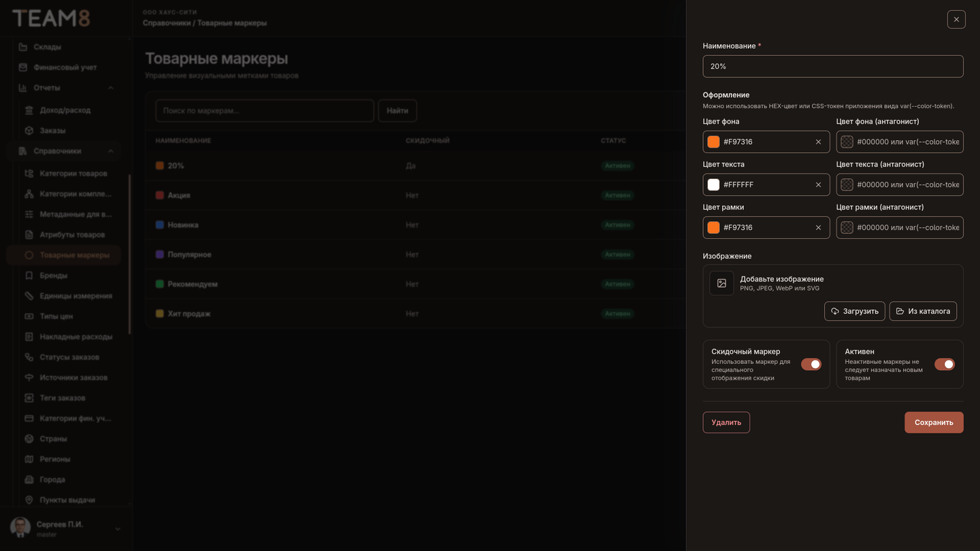The width and height of the screenshot is (980, 551).
Task: Clear the background color #F97316 value
Action: (818, 142)
